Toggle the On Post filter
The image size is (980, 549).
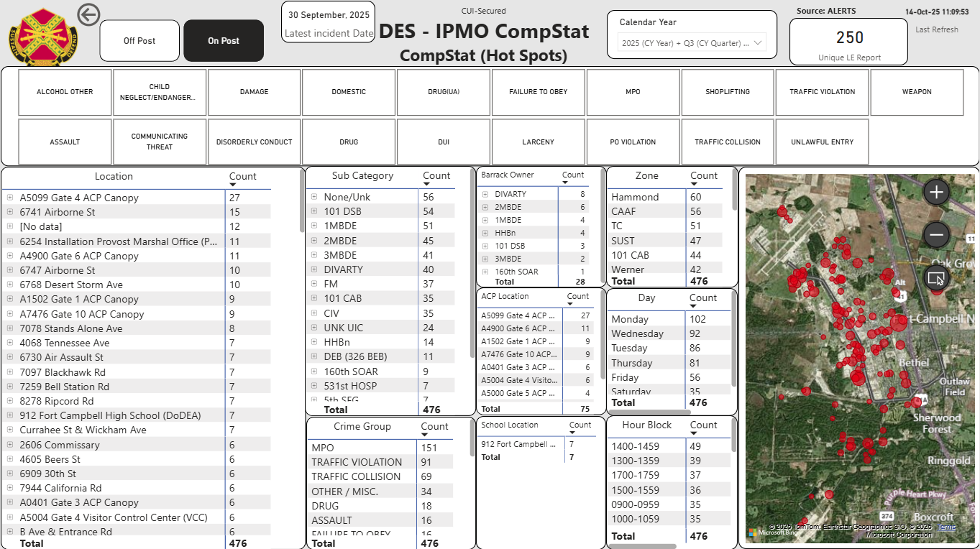[224, 41]
